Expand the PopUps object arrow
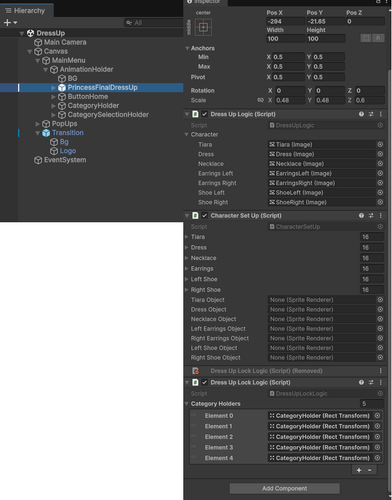This screenshot has height=500, width=392. click(38, 124)
